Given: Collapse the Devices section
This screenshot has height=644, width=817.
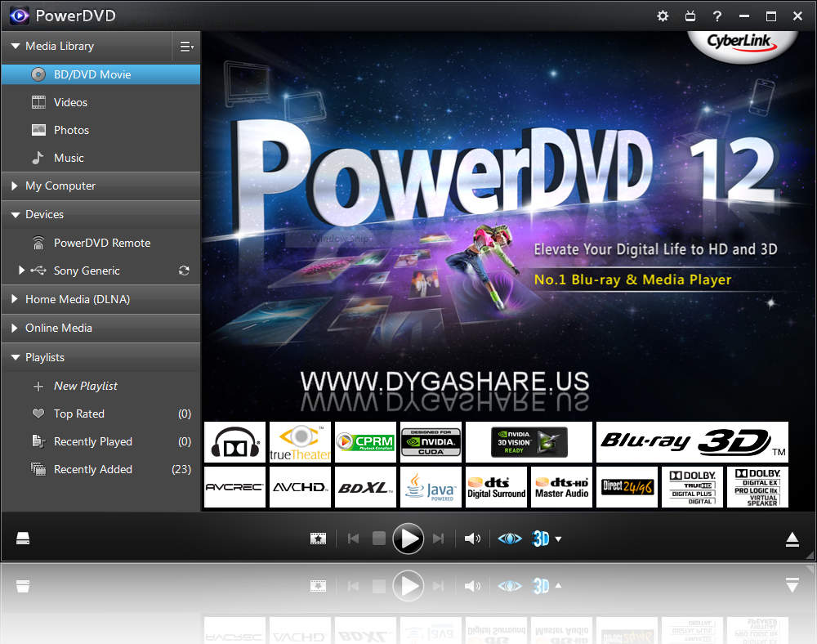Looking at the screenshot, I should [16, 215].
